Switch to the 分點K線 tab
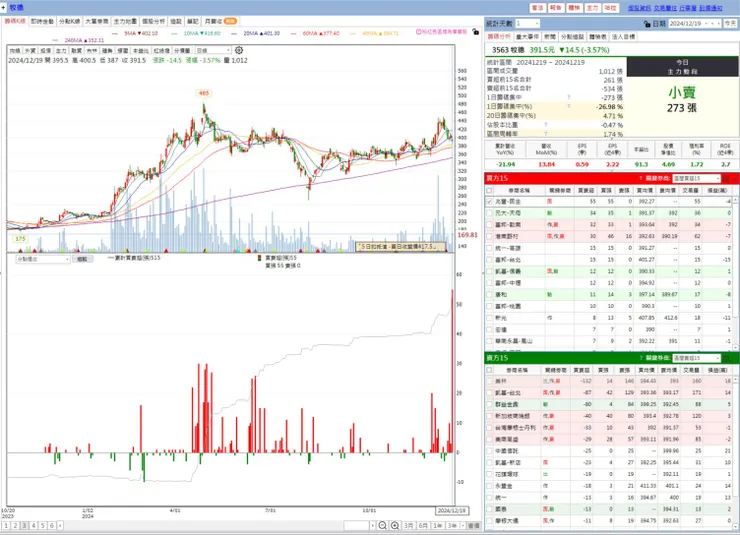740x535 pixels. [69, 22]
